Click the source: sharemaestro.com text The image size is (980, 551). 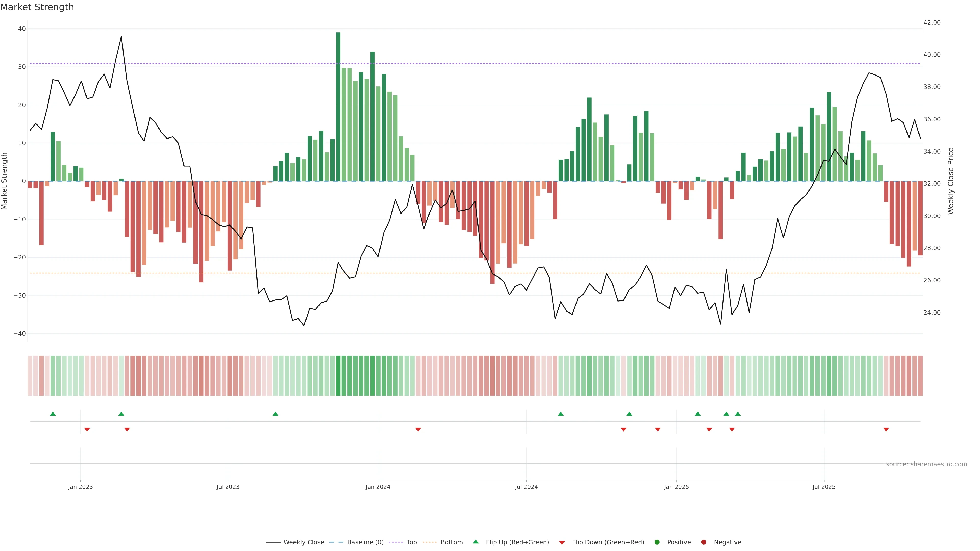926,464
